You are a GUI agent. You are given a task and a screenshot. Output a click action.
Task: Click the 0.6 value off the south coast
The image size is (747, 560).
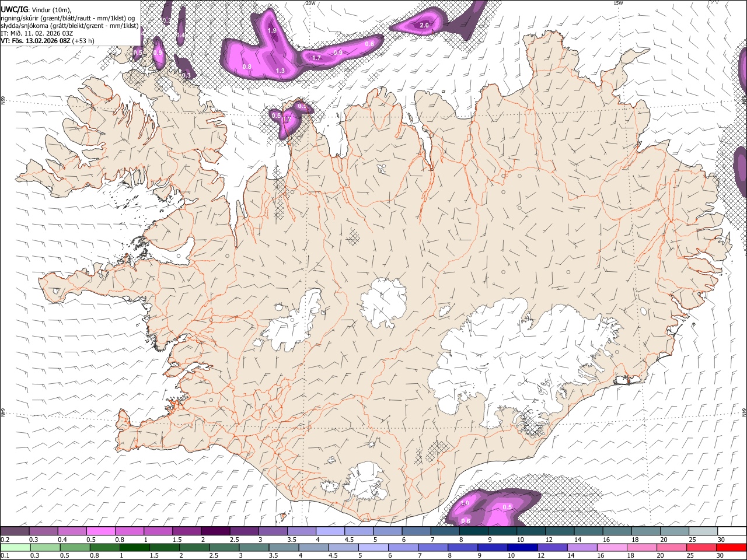466,521
